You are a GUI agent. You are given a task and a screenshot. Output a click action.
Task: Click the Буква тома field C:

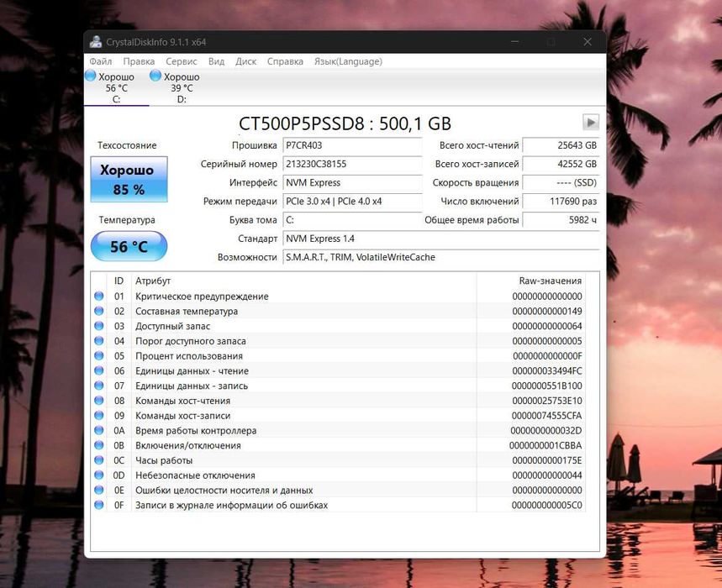coord(352,220)
